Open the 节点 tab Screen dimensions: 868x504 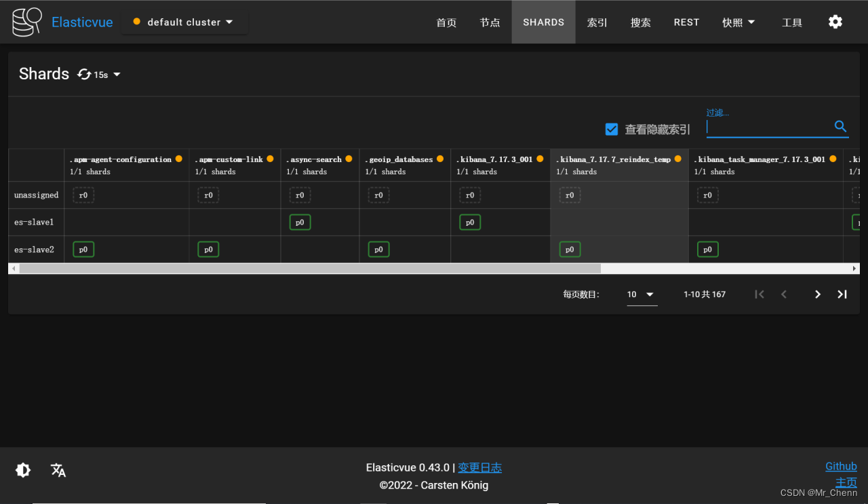490,22
